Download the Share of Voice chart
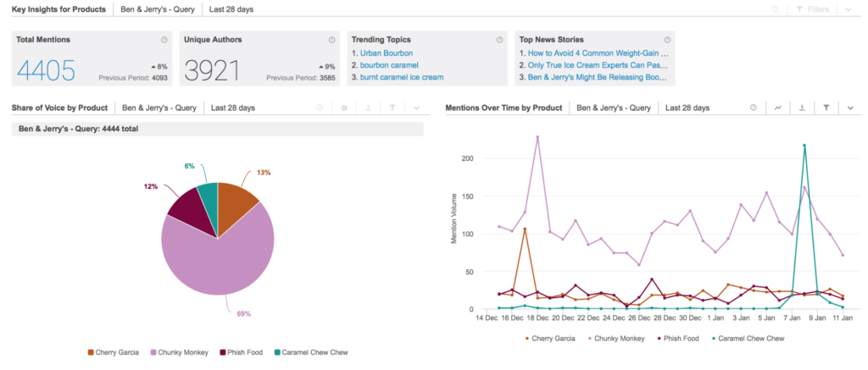868x370 pixels. (368, 108)
